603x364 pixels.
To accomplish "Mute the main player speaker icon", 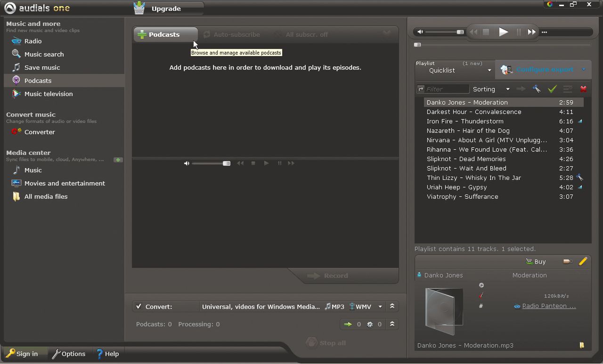I will [420, 32].
